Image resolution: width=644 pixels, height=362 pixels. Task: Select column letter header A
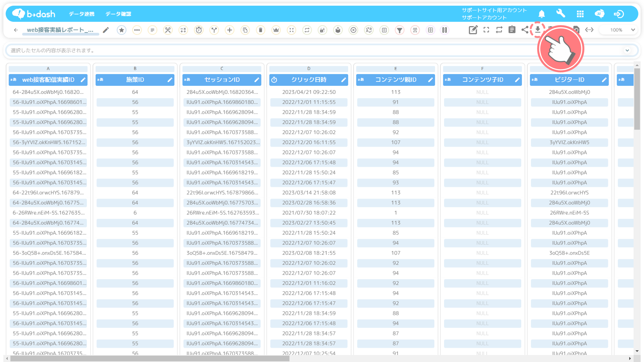click(48, 69)
